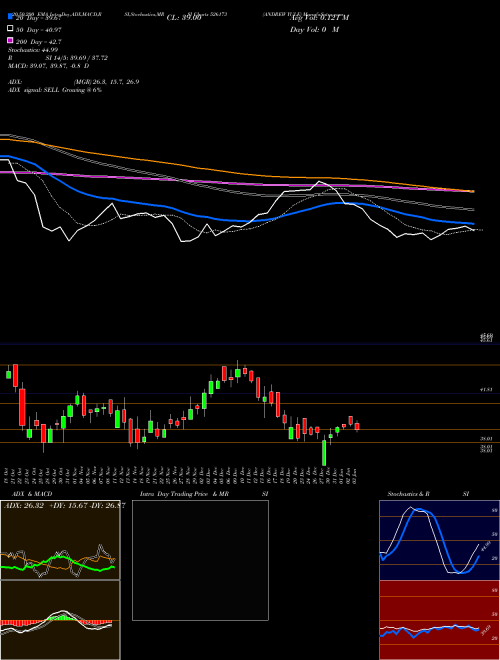Click the blue 20 Day legend swatch
Screen dimensions: 500x660
pos(11,16)
